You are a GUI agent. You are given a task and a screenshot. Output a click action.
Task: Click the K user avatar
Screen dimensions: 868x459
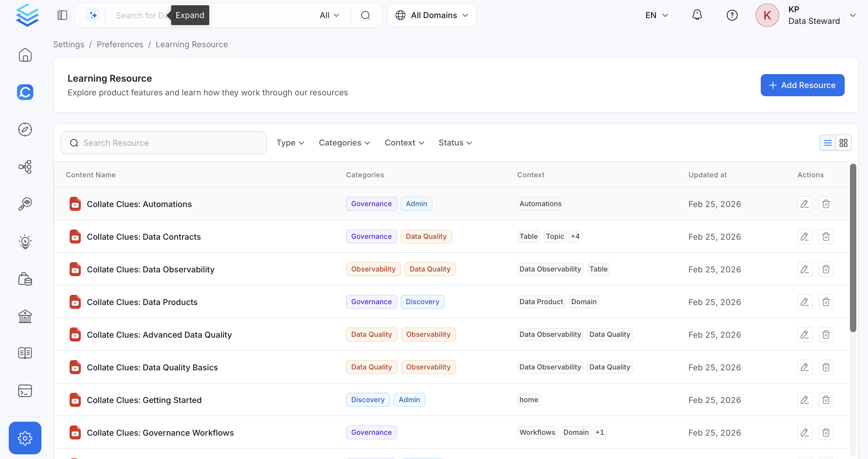click(x=767, y=15)
